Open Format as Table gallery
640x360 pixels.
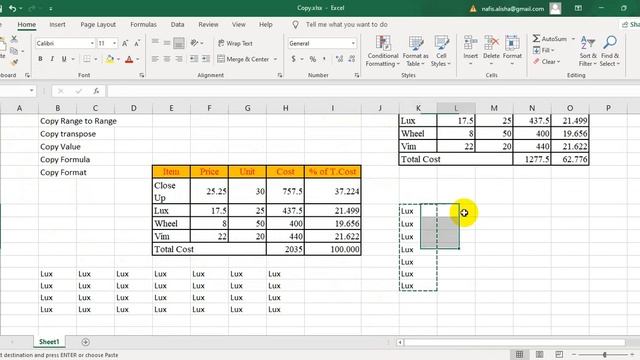[416, 51]
